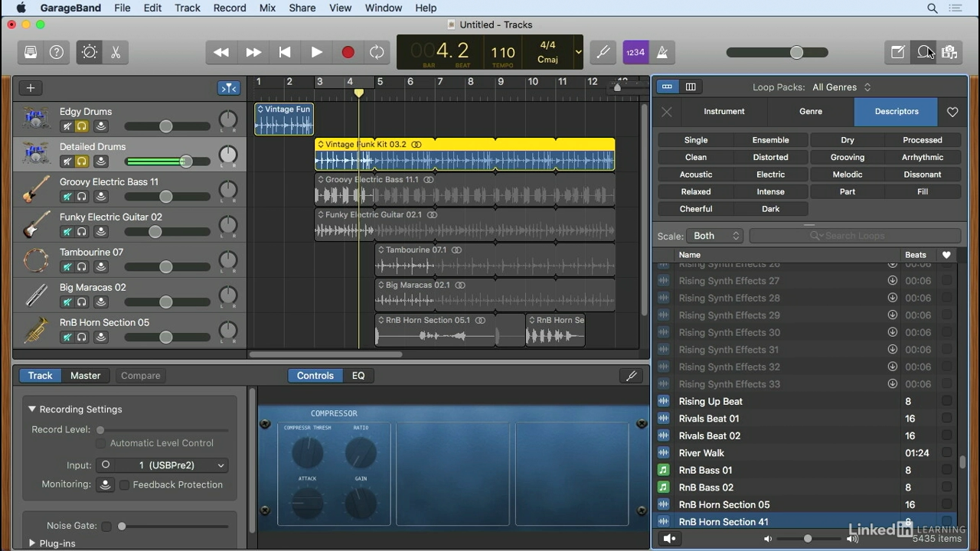Open the Scissors editor button

pyautogui.click(x=116, y=52)
